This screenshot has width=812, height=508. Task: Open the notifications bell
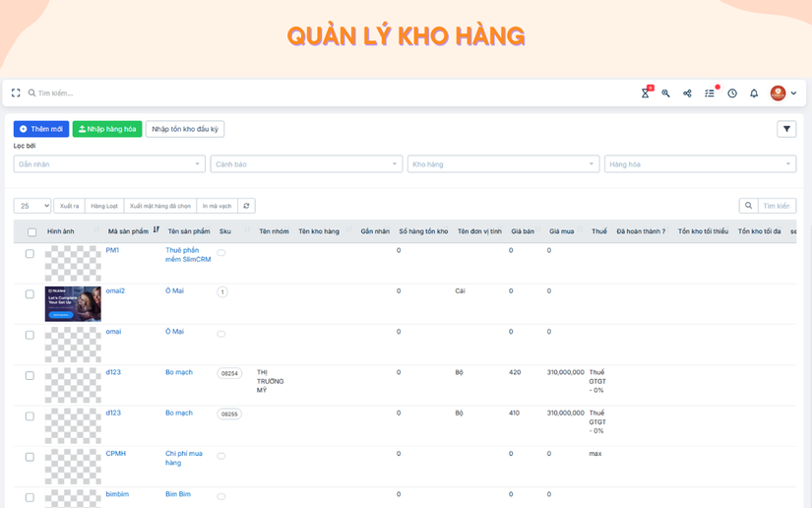[x=754, y=94]
